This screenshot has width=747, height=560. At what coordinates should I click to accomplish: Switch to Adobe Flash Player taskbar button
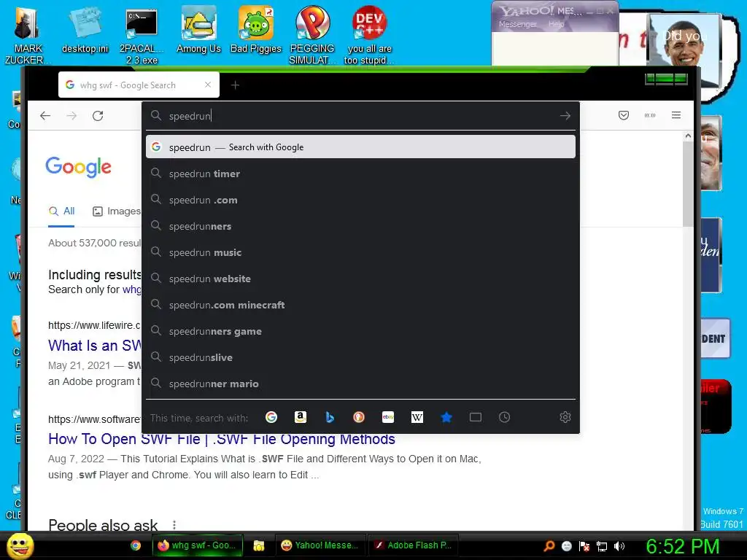click(413, 545)
